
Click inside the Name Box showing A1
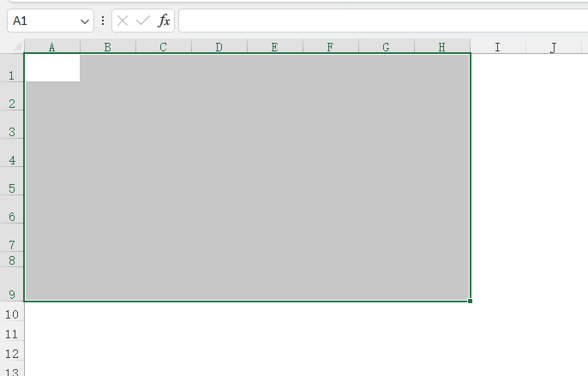click(43, 21)
